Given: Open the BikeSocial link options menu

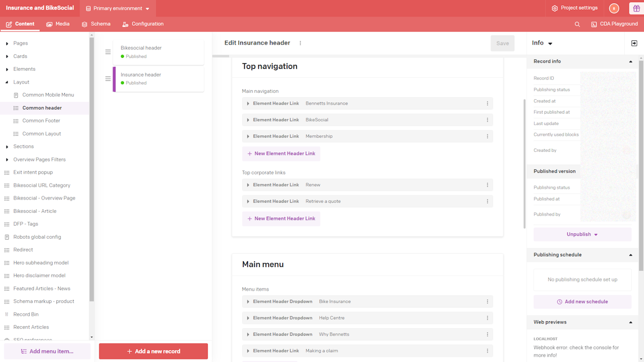Looking at the screenshot, I should [x=487, y=120].
